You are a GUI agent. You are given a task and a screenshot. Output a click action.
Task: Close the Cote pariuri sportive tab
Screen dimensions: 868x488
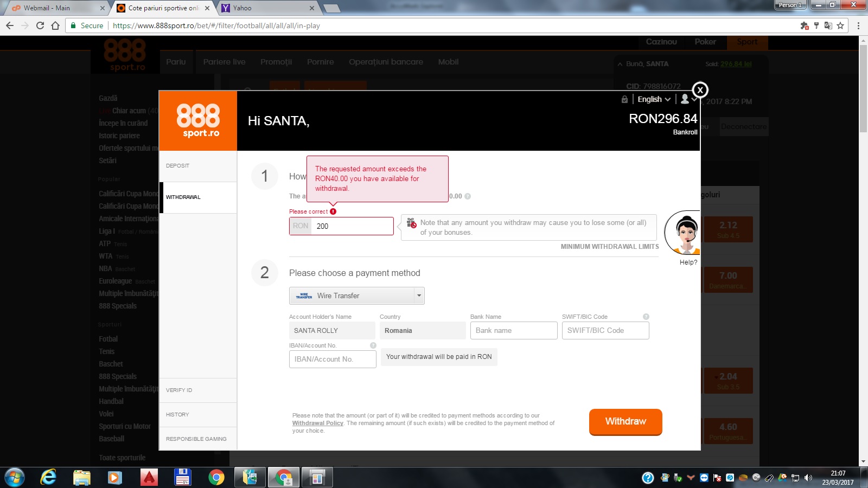point(207,8)
